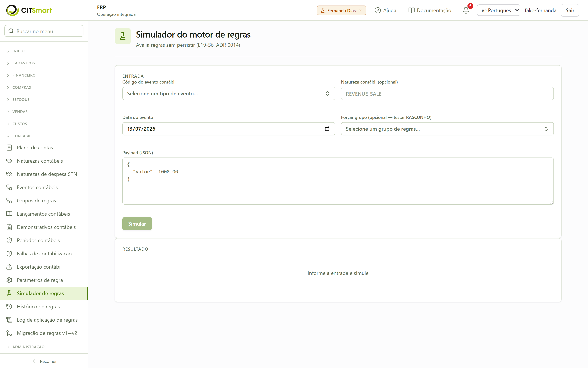Image resolution: width=588 pixels, height=368 pixels.
Task: Click the flask icon beside the page title
Action: tap(123, 36)
